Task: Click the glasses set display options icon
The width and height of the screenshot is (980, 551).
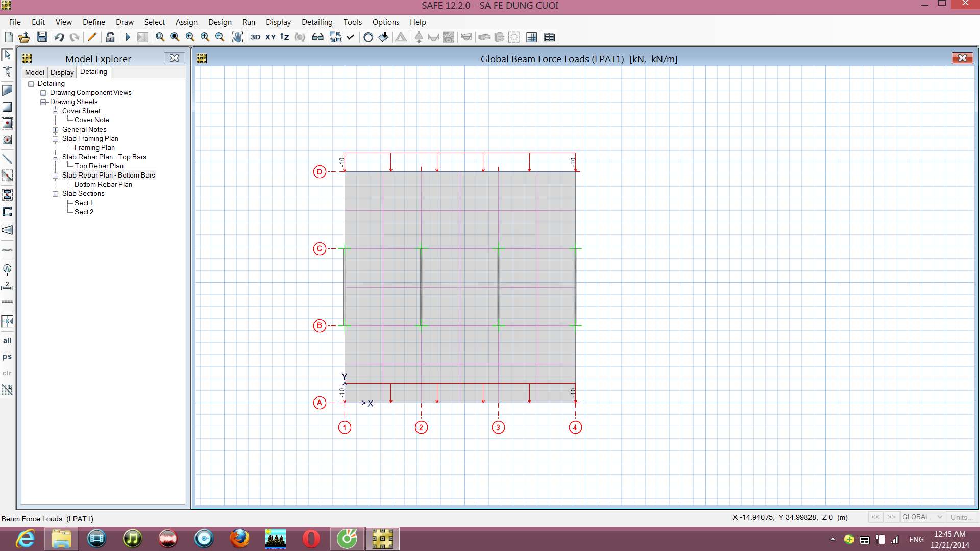Action: (x=317, y=37)
